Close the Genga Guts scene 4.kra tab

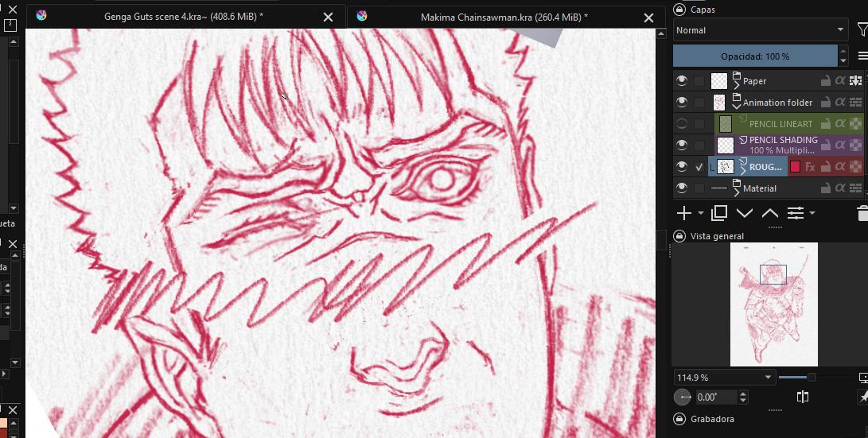tap(328, 17)
